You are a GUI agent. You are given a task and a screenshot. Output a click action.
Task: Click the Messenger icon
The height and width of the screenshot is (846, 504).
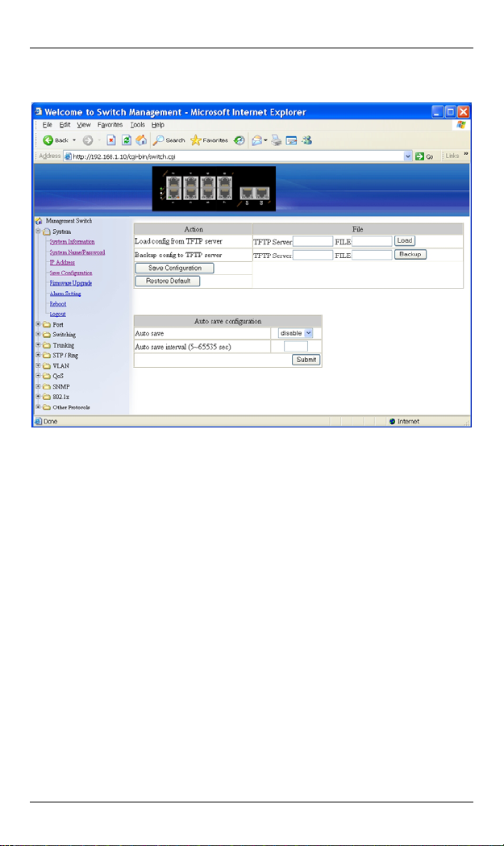(307, 140)
